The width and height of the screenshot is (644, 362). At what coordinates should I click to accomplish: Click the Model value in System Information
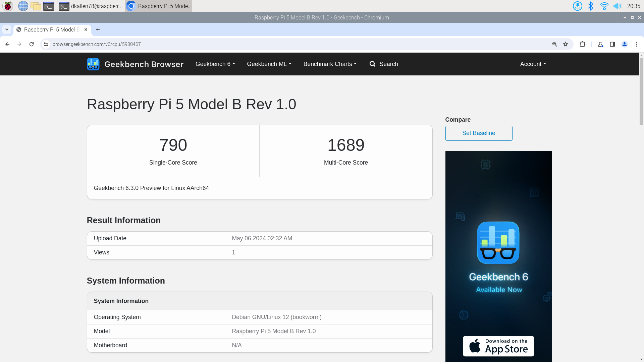pyautogui.click(x=274, y=331)
